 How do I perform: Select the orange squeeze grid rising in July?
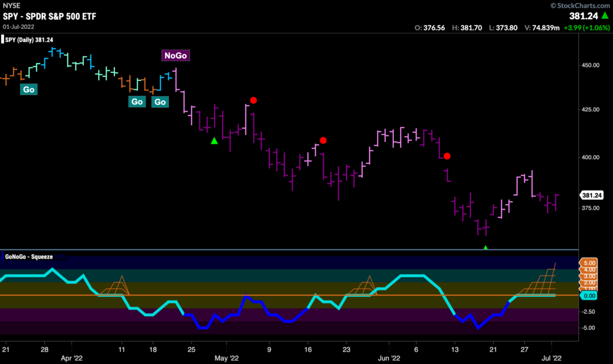(536, 279)
